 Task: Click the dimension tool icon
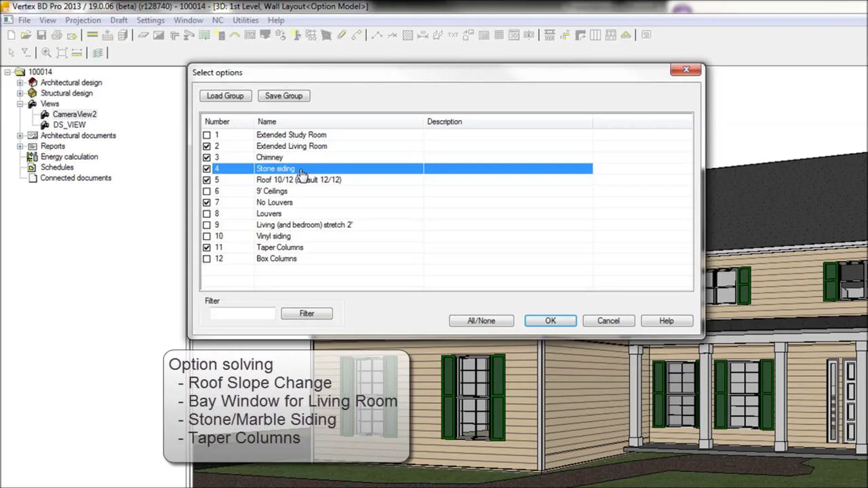pos(422,35)
